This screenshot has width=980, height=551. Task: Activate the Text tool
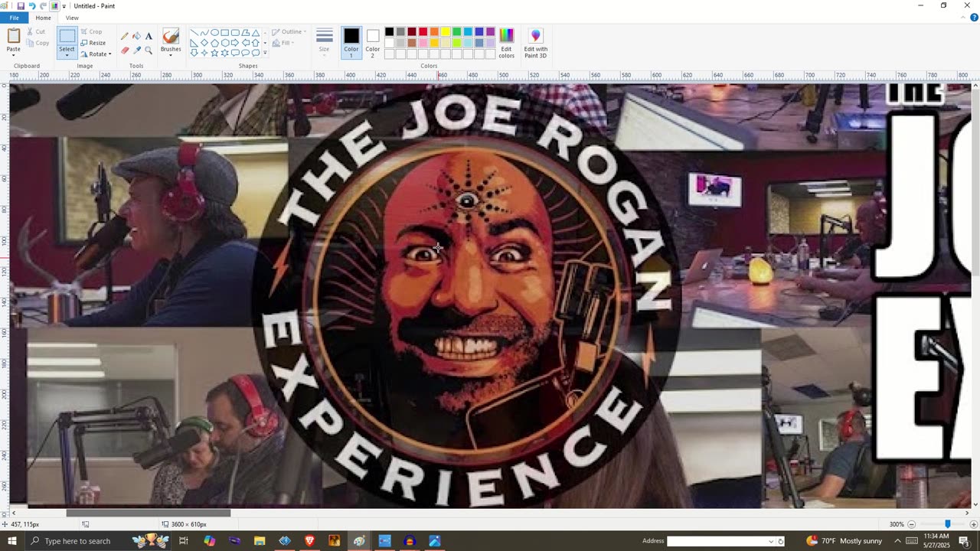pos(149,36)
